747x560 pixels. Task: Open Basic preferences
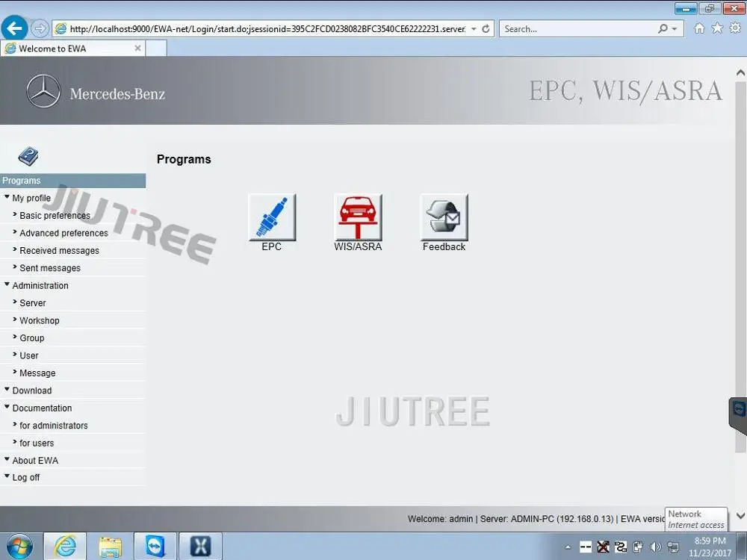tap(55, 216)
